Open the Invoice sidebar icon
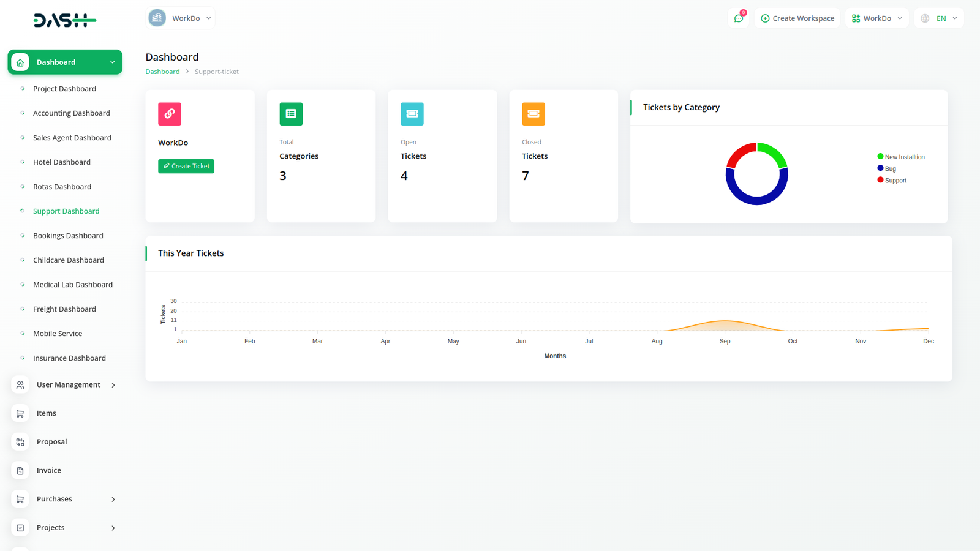 tap(20, 471)
